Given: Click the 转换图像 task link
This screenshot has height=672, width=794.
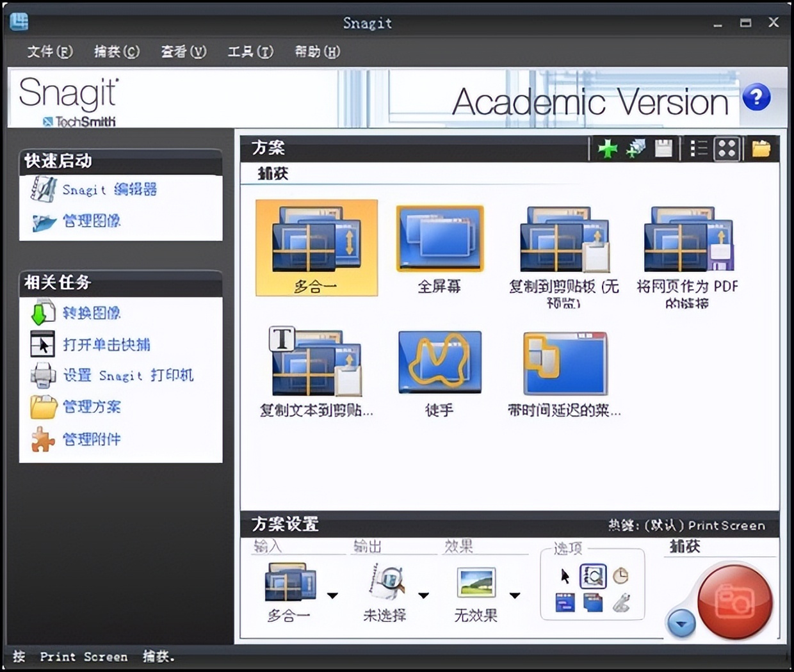Looking at the screenshot, I should (91, 313).
